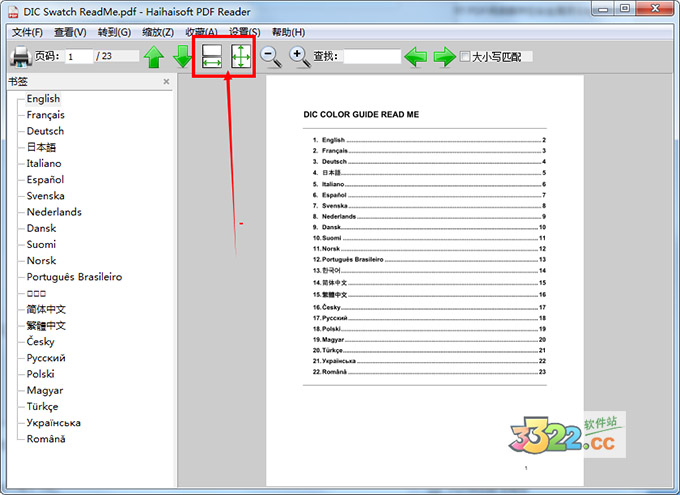Click the 'DIC COLOR GUIDE READ ME' heading

click(x=361, y=115)
